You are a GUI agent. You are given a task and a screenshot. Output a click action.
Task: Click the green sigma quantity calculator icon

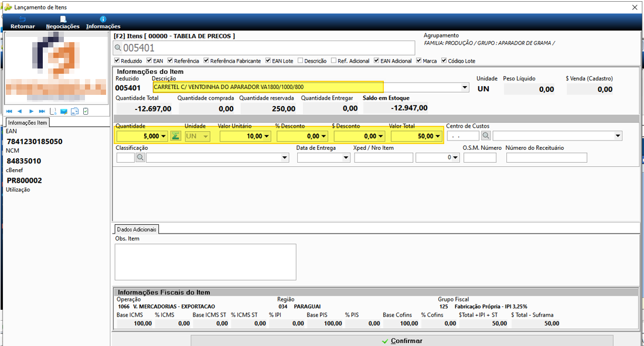tap(175, 136)
